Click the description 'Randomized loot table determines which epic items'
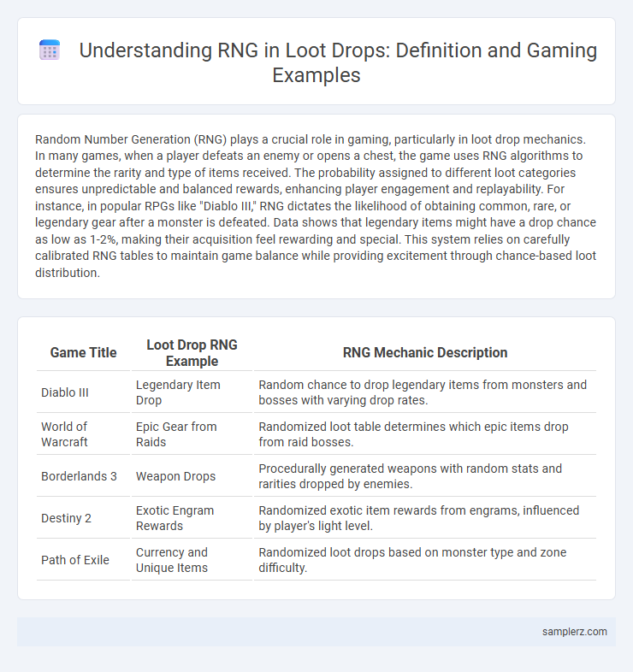This screenshot has width=633, height=672. (425, 434)
